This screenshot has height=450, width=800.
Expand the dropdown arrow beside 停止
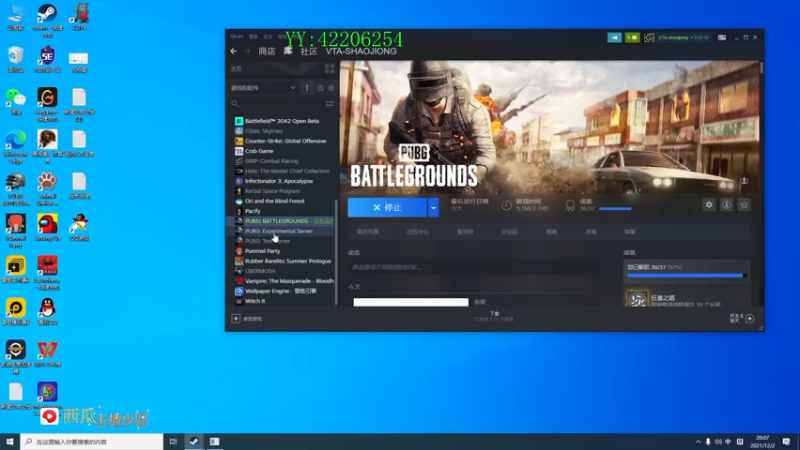coord(434,208)
